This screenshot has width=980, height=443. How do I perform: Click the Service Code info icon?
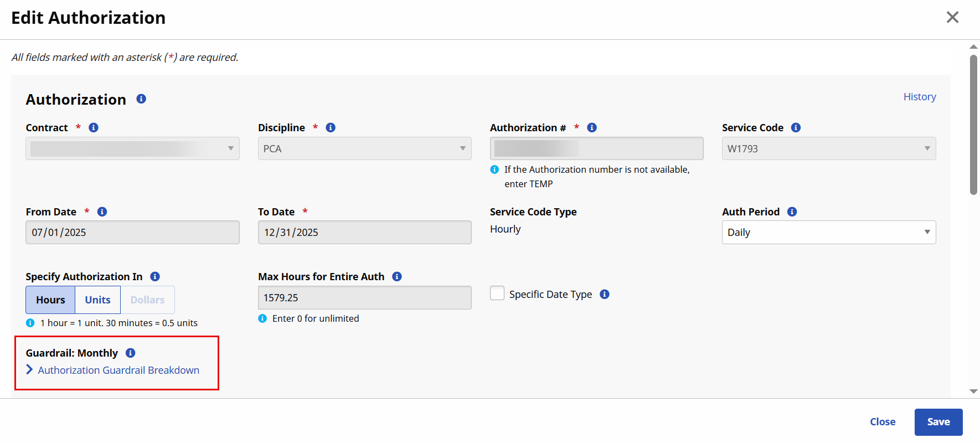(x=796, y=128)
